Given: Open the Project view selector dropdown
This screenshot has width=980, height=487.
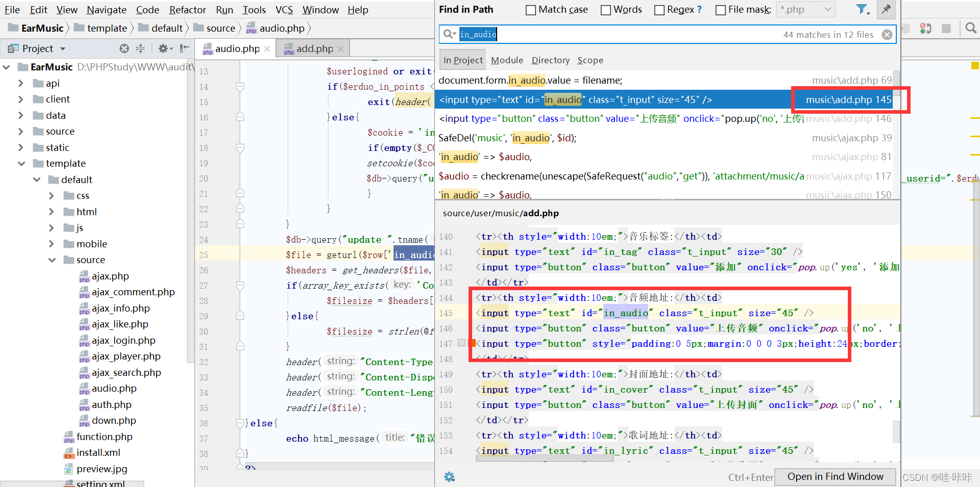Looking at the screenshot, I should tap(63, 49).
